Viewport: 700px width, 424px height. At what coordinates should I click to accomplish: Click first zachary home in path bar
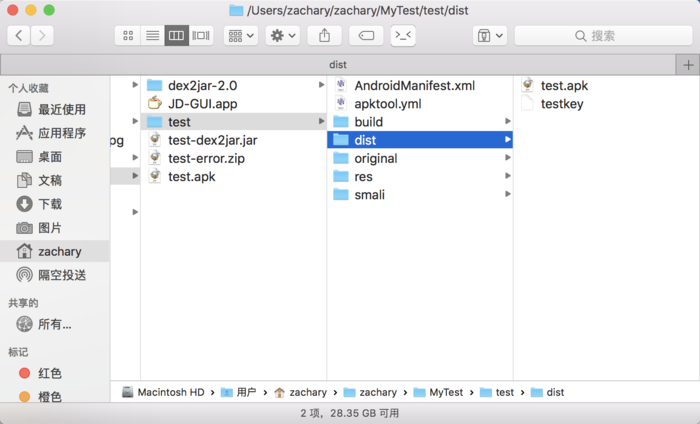[300, 392]
